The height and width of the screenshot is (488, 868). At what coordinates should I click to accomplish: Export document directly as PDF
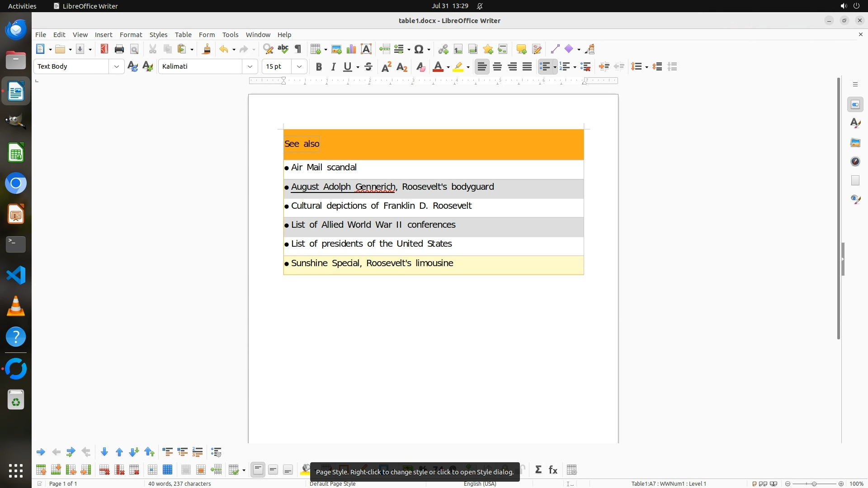coord(104,49)
